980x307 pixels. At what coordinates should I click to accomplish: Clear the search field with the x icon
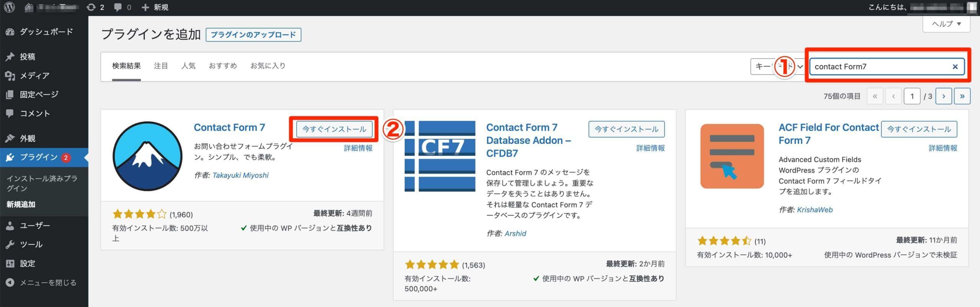tap(955, 67)
